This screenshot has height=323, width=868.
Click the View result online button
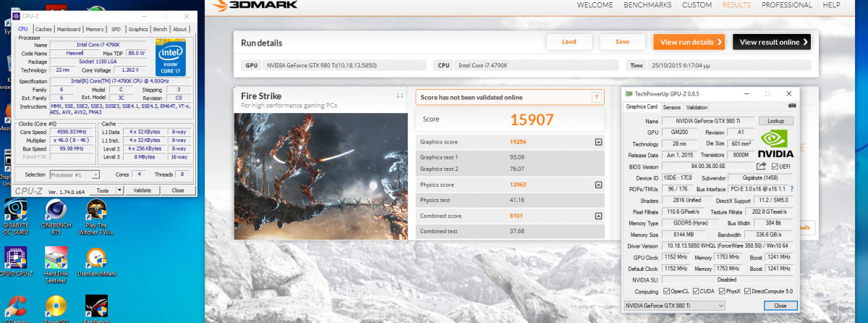click(771, 42)
